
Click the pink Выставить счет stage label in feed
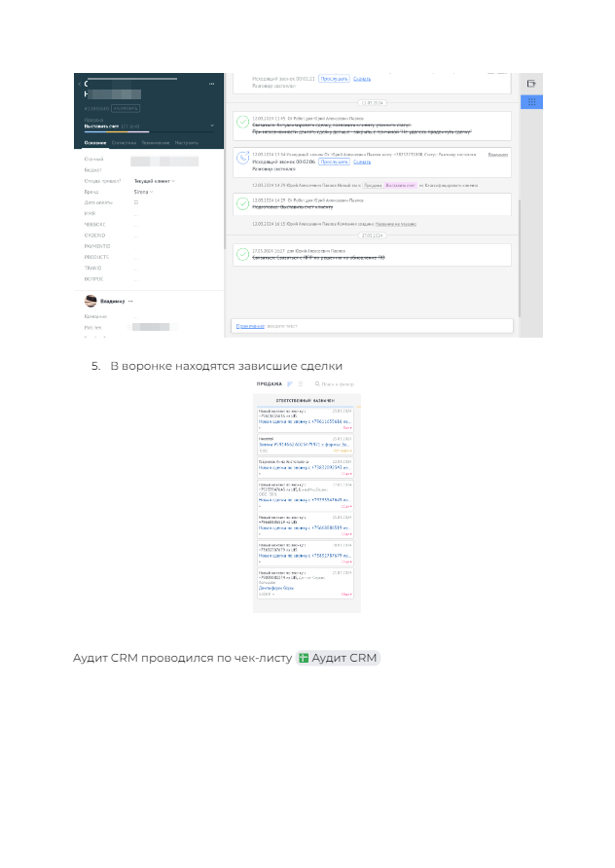[x=400, y=186]
